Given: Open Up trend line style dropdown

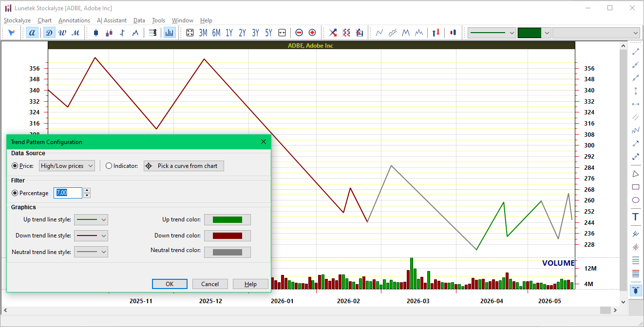Looking at the screenshot, I should point(91,219).
